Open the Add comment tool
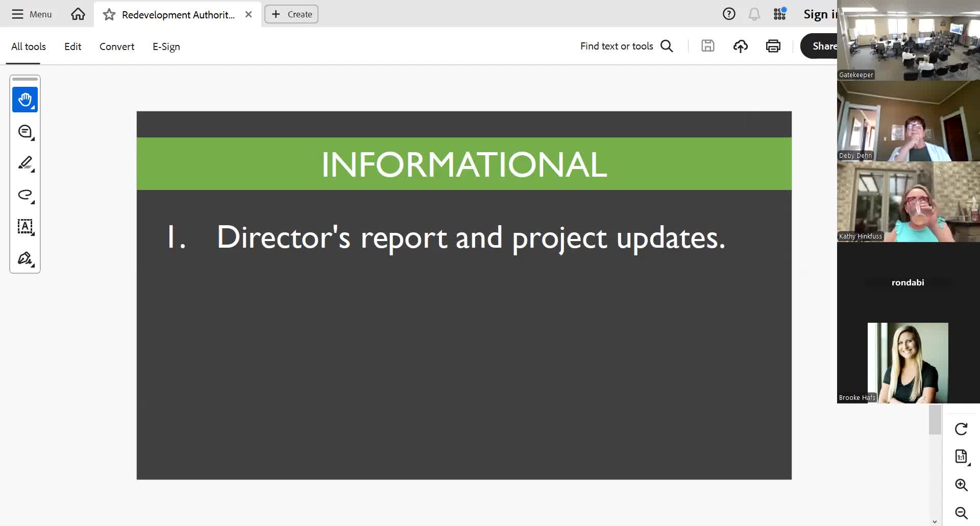Image resolution: width=980 pixels, height=526 pixels. (x=25, y=132)
